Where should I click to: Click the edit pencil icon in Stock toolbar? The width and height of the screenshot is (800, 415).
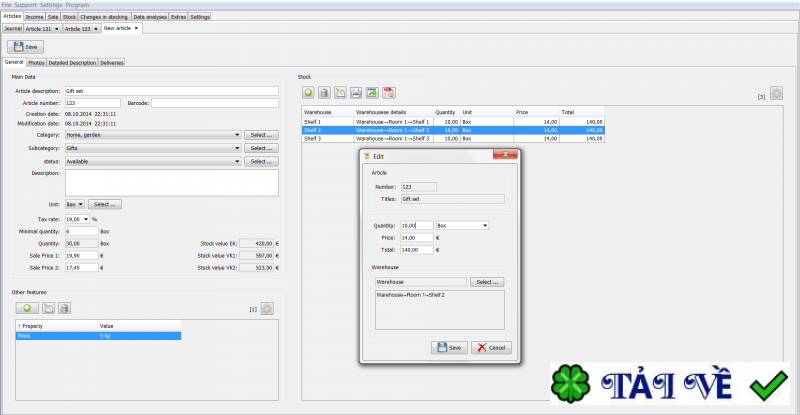(341, 93)
